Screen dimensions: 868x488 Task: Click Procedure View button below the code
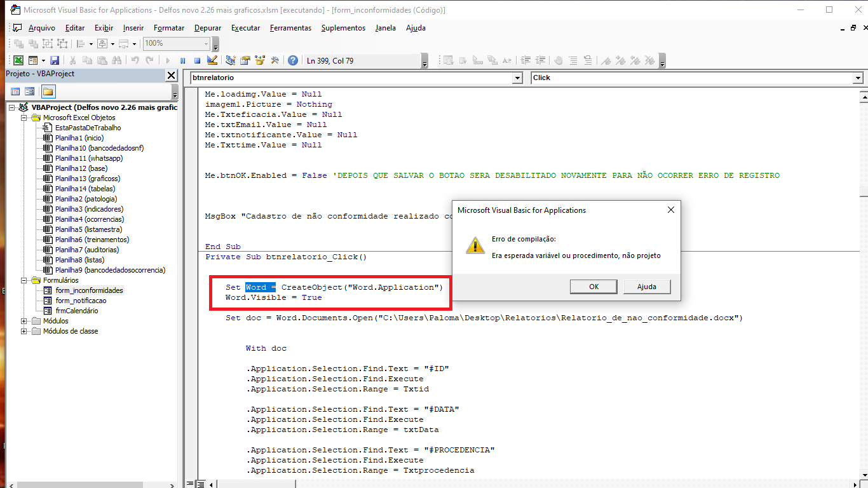(189, 484)
